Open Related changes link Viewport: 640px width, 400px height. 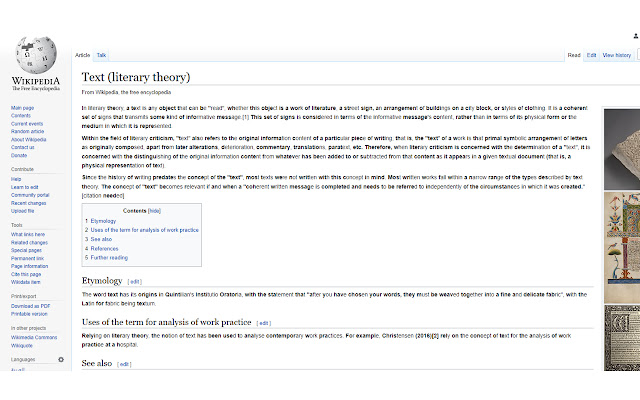(29, 243)
